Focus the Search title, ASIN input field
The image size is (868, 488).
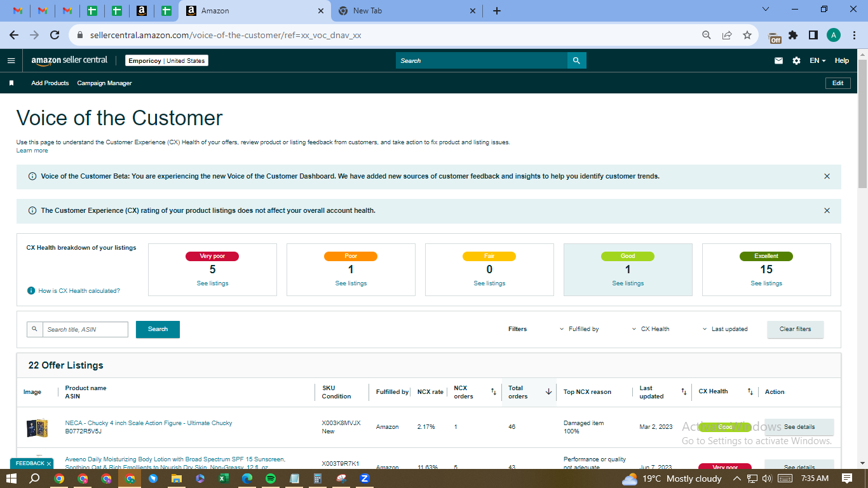click(85, 329)
